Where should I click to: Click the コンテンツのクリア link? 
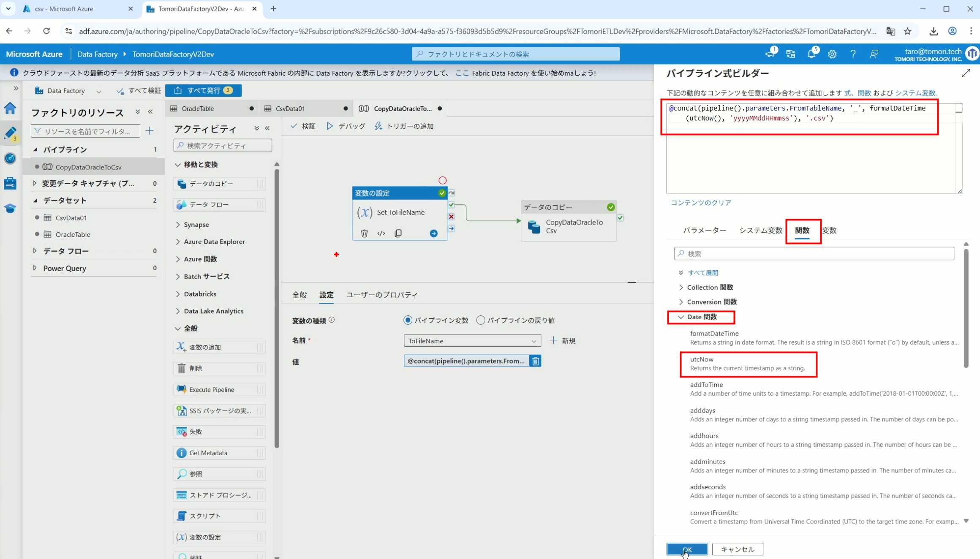tap(701, 203)
